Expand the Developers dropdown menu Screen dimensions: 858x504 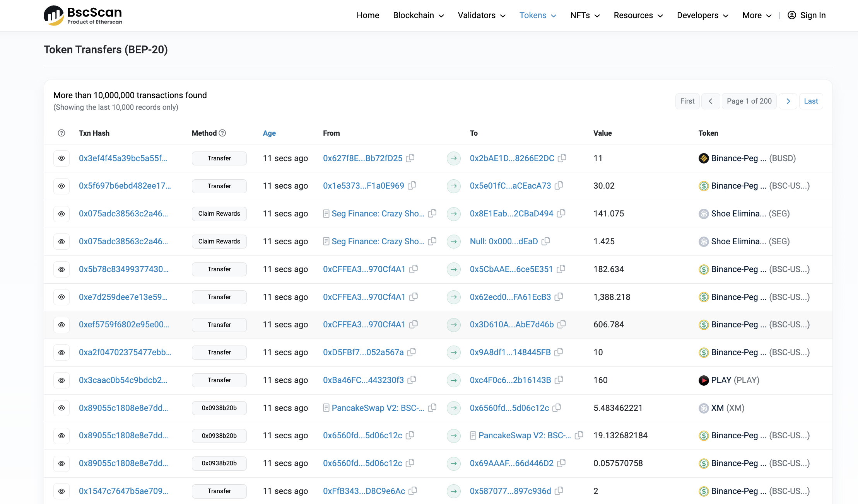pos(702,15)
